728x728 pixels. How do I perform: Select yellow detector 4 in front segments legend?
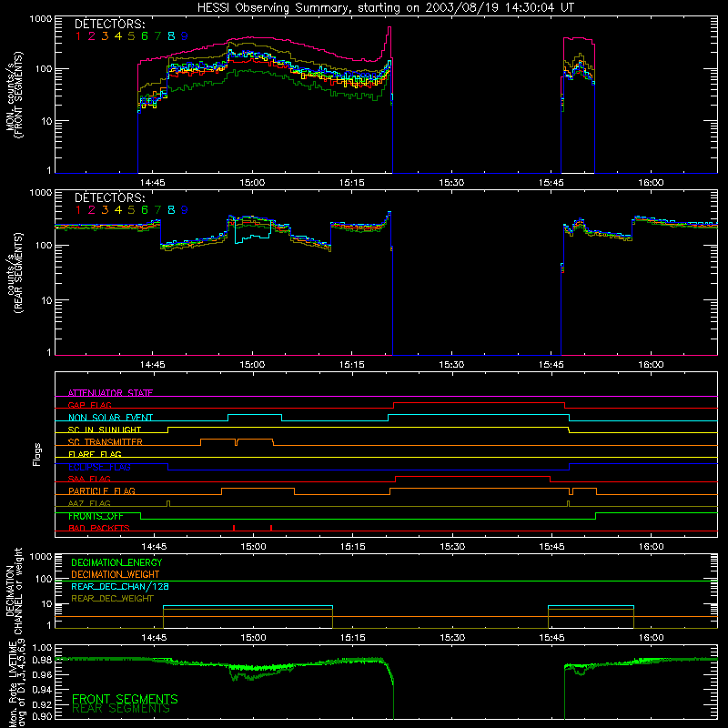(x=118, y=36)
